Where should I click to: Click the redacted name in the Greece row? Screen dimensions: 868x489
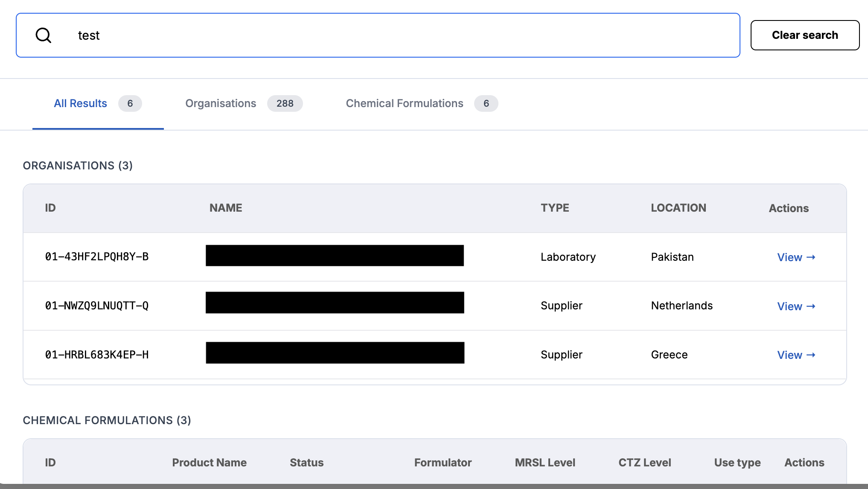coord(335,352)
